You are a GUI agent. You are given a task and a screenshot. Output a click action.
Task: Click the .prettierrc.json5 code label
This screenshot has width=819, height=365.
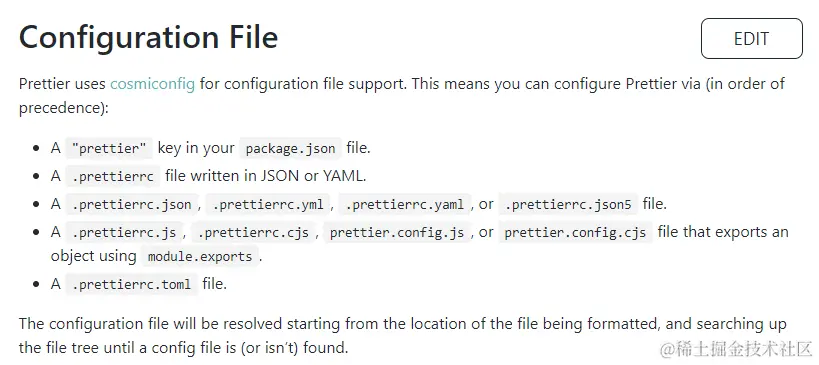point(568,204)
